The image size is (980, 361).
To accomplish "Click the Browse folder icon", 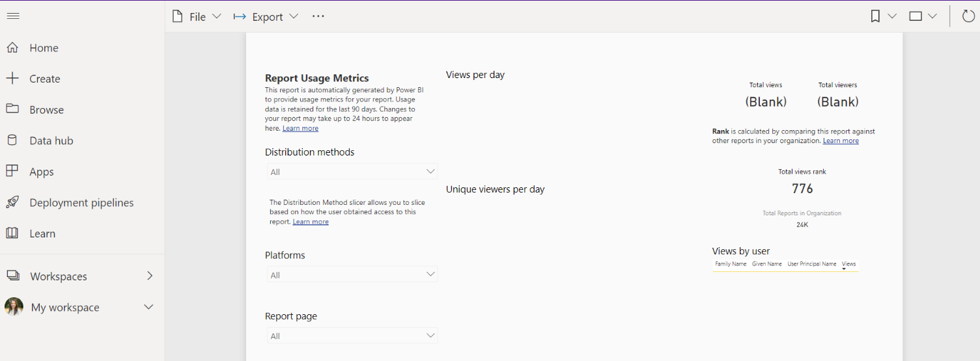I will (x=12, y=109).
